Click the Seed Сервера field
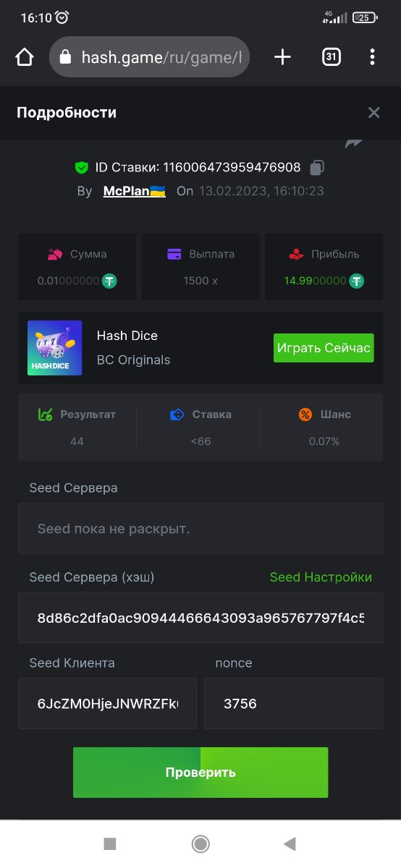401x868 pixels. pos(200,529)
